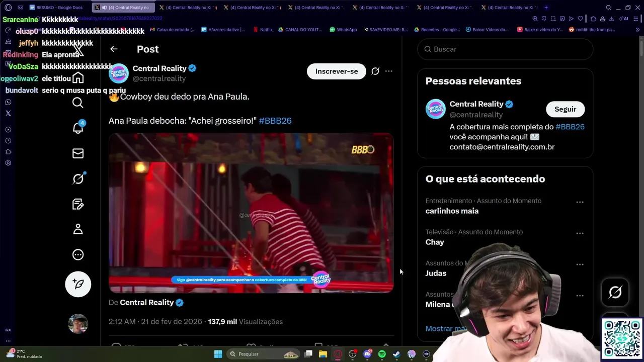Open reddit: the front pa... bookmark
The width and height of the screenshot is (644, 362).
click(592, 30)
